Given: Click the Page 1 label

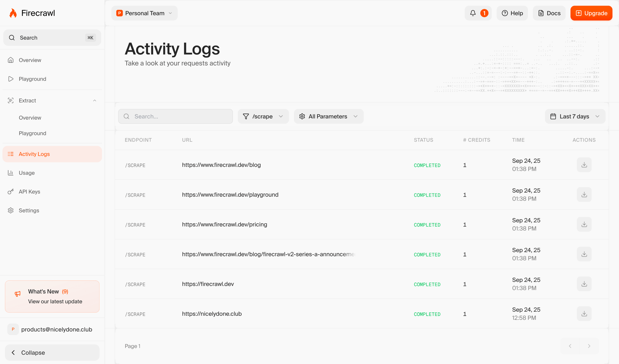Looking at the screenshot, I should 133,346.
